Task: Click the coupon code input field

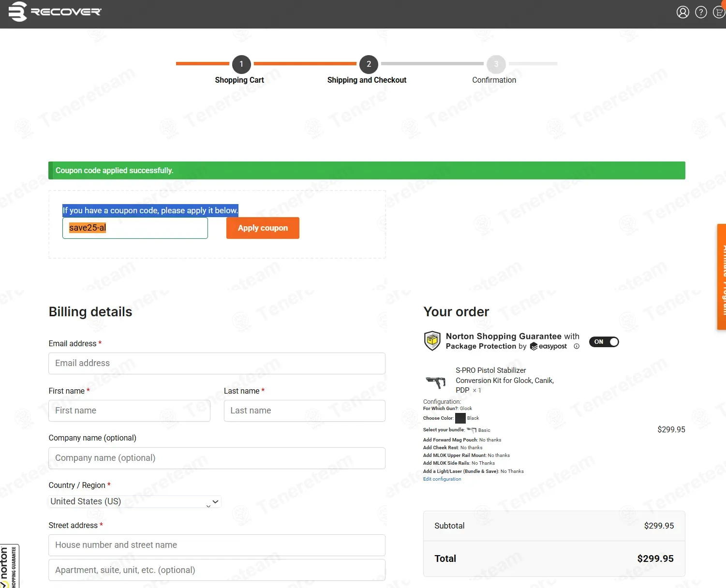Action: [x=135, y=228]
